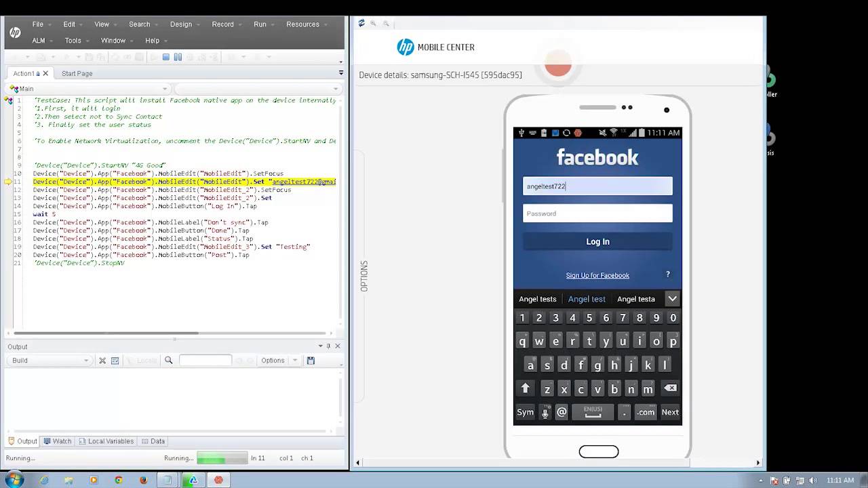The height and width of the screenshot is (488, 868).
Task: Expand the Main action dropdown
Action: [x=164, y=89]
